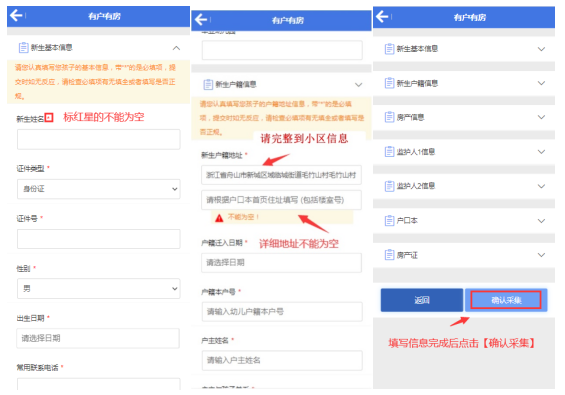
Task: Click the 有户有房 title in middle header
Action: [288, 21]
